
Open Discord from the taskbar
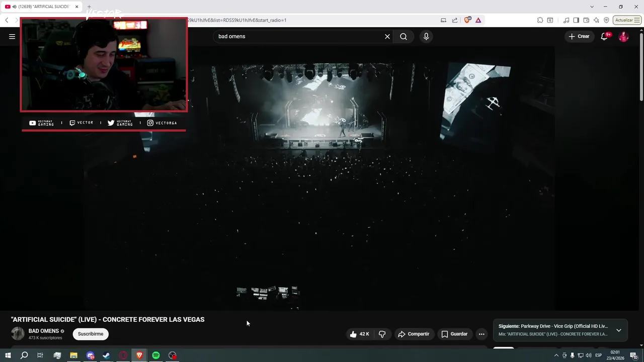coord(90,355)
